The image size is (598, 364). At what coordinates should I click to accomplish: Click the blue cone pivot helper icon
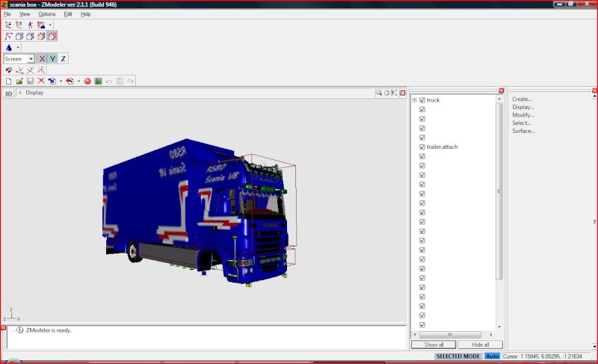click(9, 48)
